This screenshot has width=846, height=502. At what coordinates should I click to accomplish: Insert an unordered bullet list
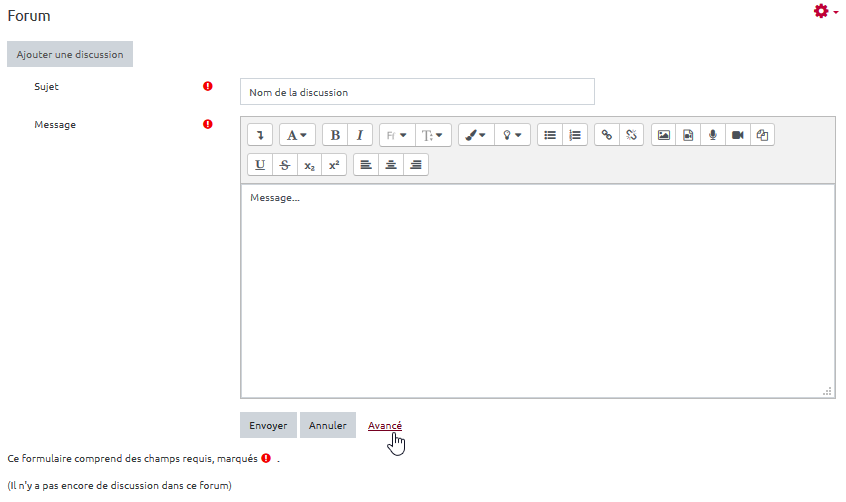[550, 135]
